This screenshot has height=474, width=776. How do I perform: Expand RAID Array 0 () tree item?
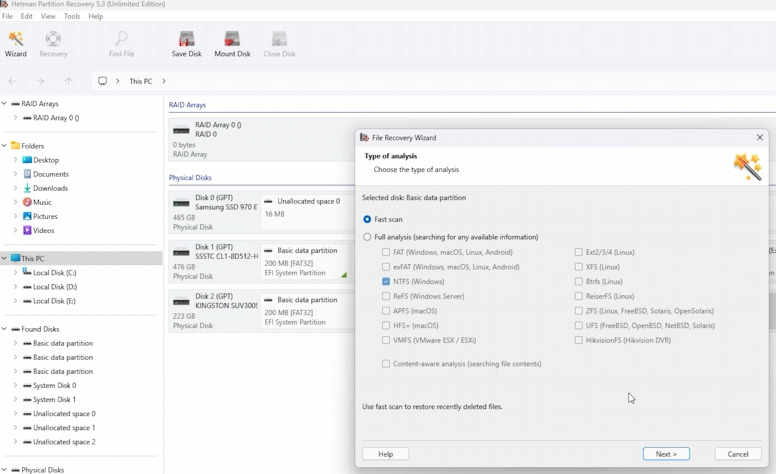(15, 118)
